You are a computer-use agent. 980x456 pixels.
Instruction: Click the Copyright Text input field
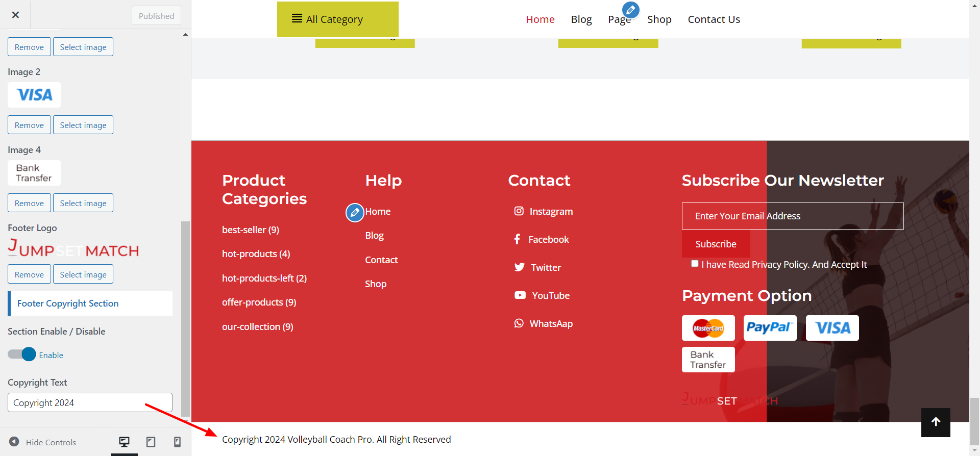tap(90, 402)
